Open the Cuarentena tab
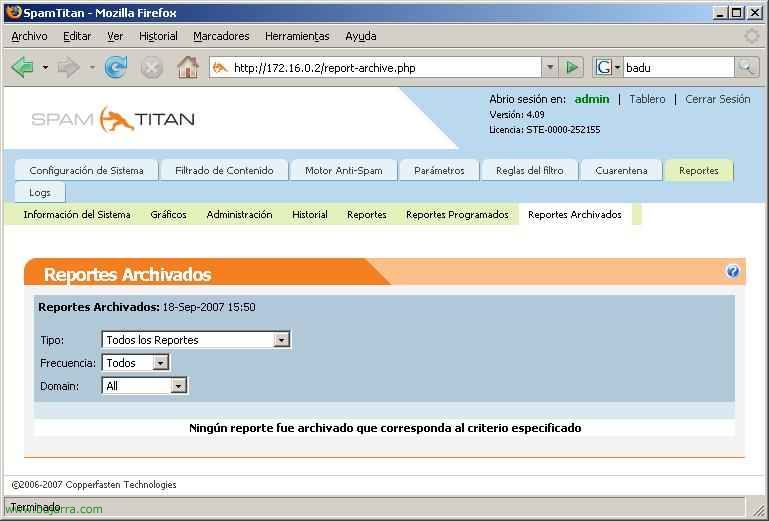 [x=621, y=170]
